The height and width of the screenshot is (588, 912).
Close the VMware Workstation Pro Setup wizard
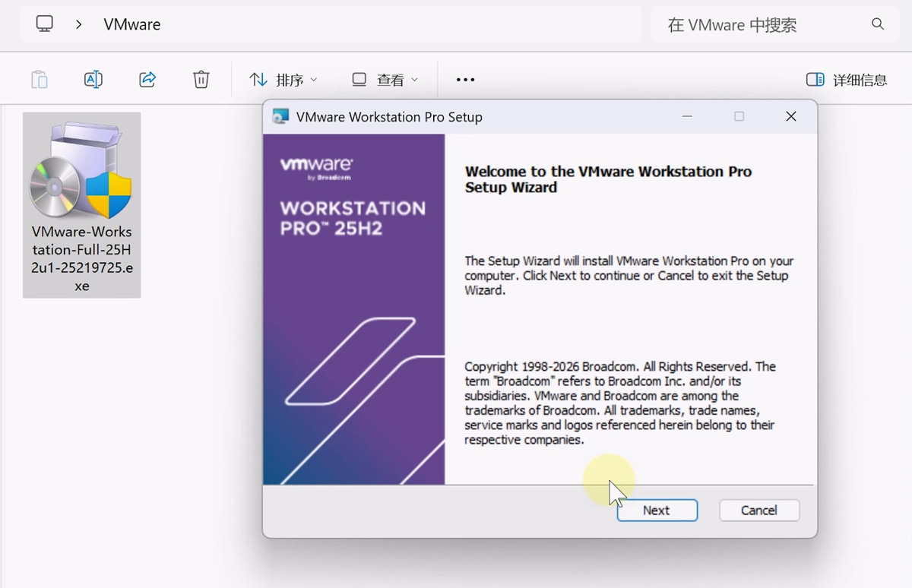791,117
